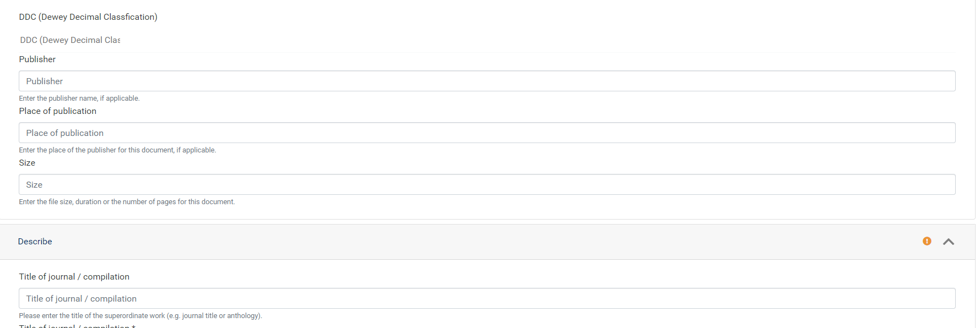The height and width of the screenshot is (328, 980).
Task: Click the Publisher field label
Action: pyautogui.click(x=37, y=59)
